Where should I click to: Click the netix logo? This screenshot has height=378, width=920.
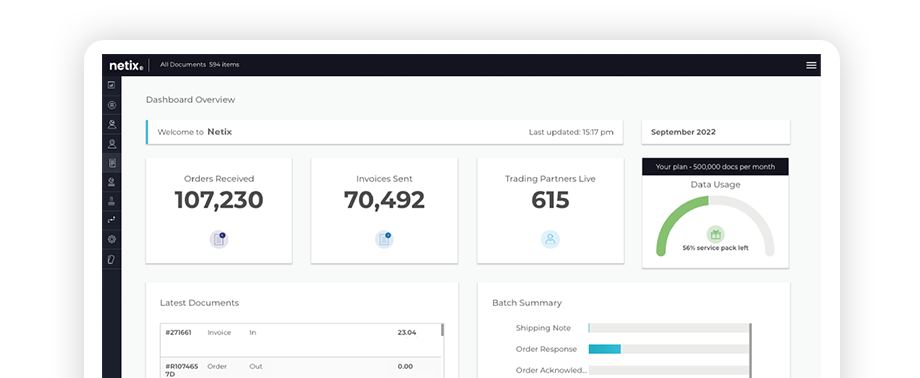126,65
